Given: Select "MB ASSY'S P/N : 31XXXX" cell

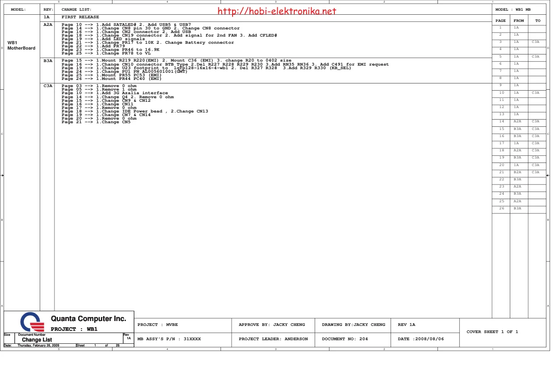Looking at the screenshot, I should point(169,339).
